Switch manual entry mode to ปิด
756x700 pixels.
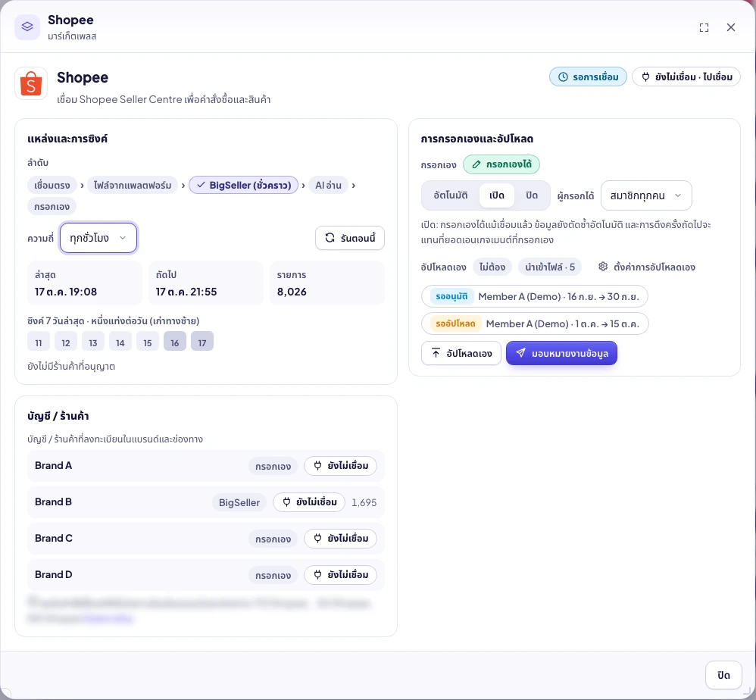[x=531, y=195]
